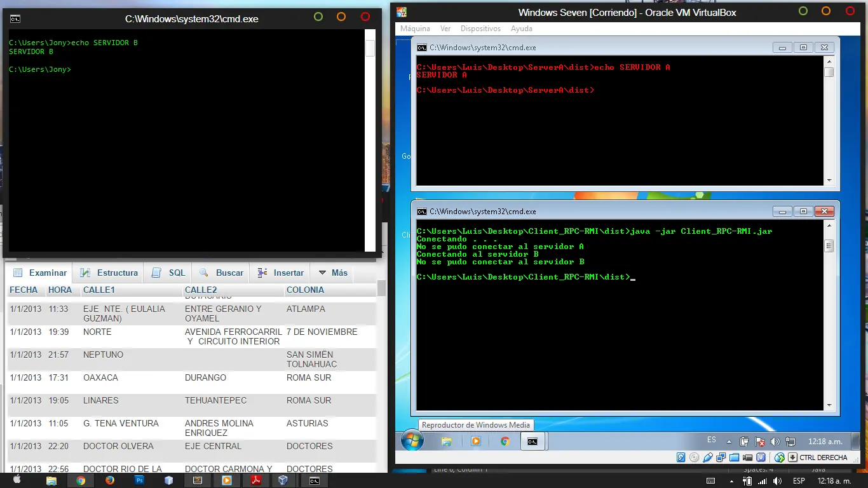The image size is (868, 488).
Task: Click VirtualBox keyboard capture arrow indicator
Action: [792, 457]
